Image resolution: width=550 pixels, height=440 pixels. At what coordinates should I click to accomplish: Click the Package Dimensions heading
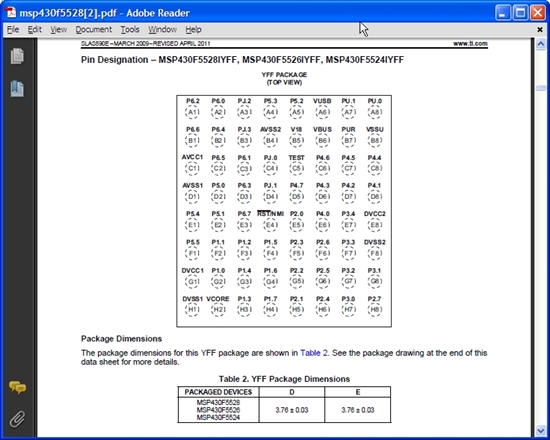click(121, 339)
